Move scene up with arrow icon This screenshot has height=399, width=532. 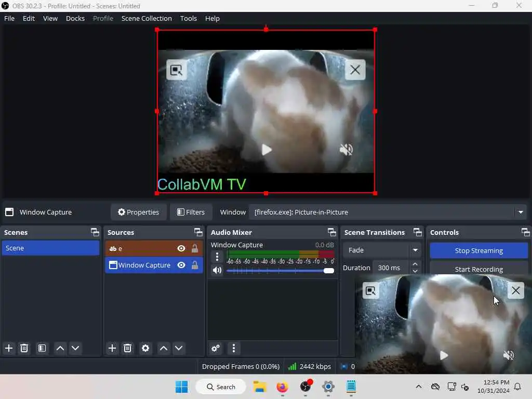60,348
